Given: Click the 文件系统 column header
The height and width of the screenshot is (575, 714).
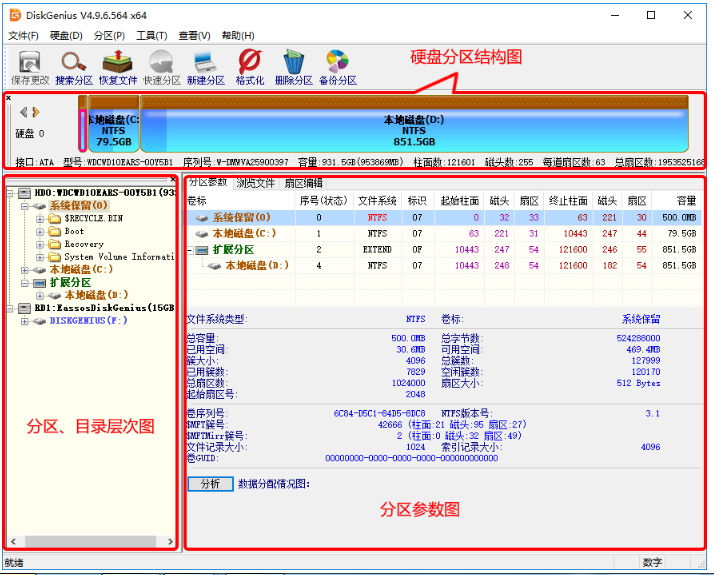Looking at the screenshot, I should pyautogui.click(x=377, y=201).
